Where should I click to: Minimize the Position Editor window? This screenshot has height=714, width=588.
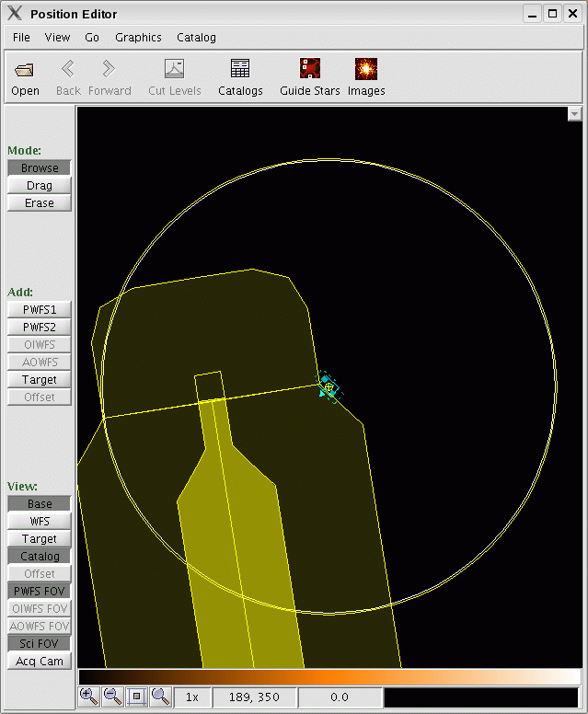click(x=532, y=13)
